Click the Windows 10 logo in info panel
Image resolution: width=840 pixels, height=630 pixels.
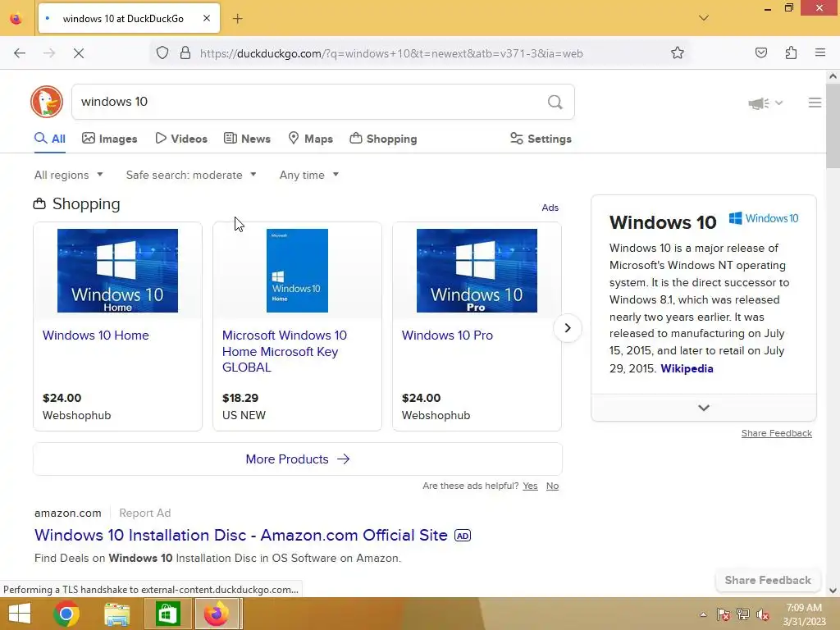pos(764,218)
